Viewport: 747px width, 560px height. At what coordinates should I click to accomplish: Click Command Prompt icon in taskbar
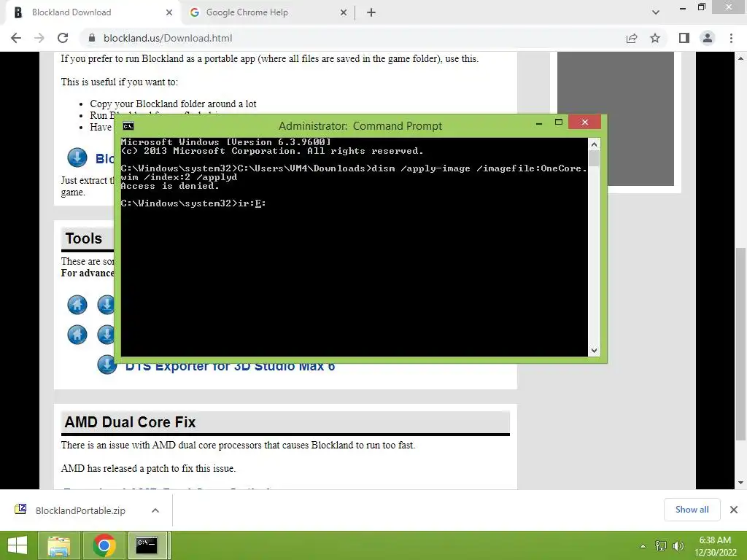coord(147,545)
